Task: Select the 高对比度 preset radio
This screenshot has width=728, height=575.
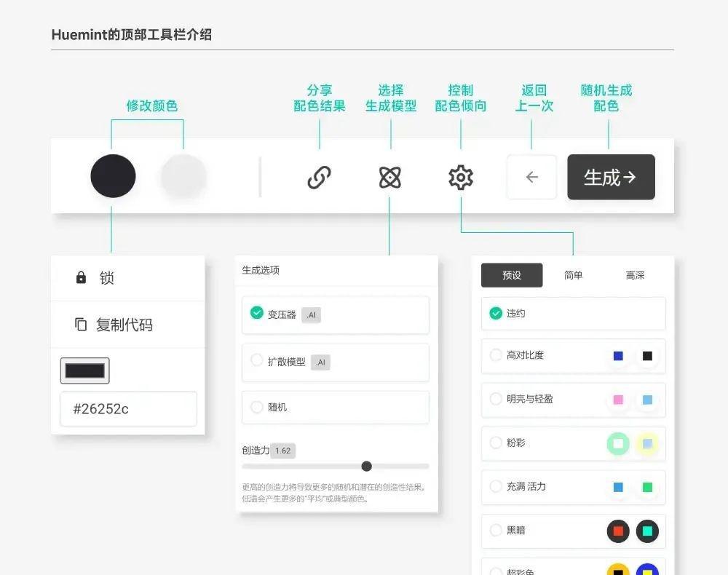Action: (496, 355)
